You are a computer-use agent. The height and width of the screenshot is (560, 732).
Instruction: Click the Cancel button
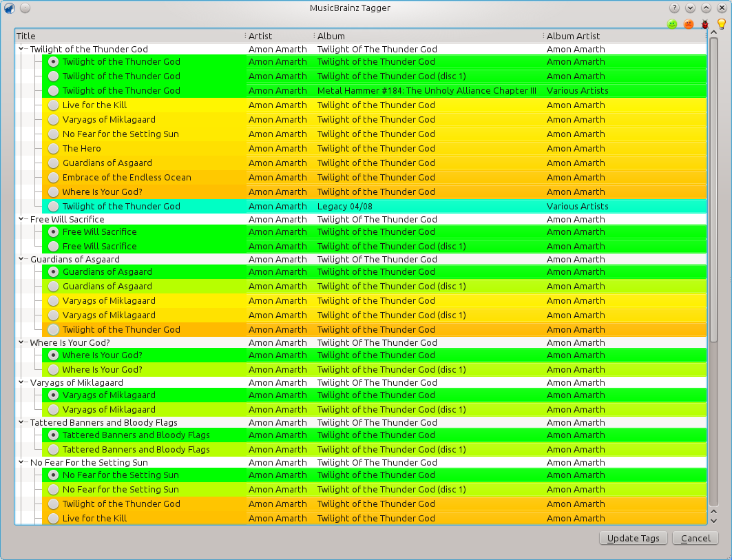pos(696,538)
